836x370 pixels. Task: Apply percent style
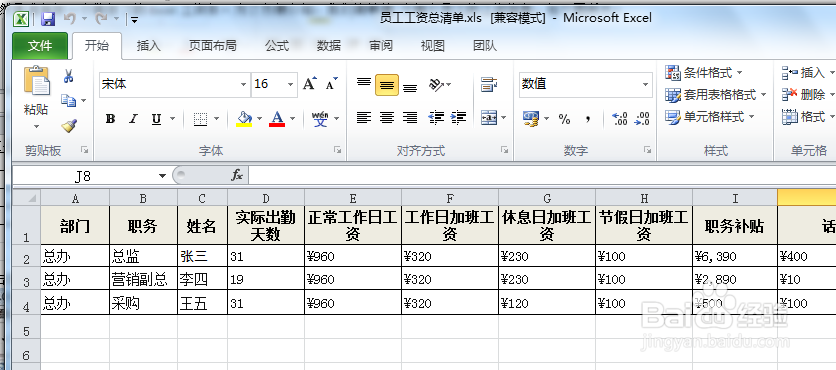[564, 119]
